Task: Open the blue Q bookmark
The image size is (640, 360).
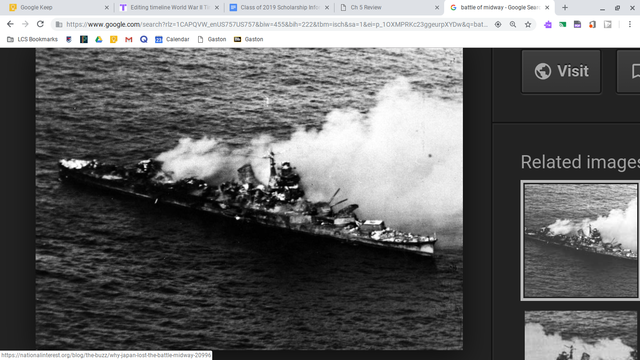Action: pyautogui.click(x=144, y=39)
